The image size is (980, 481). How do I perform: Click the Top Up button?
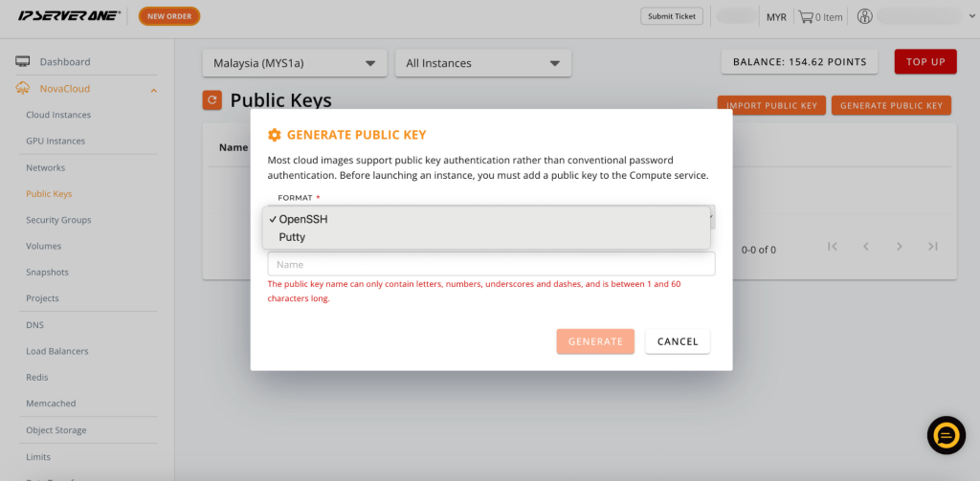click(x=925, y=62)
